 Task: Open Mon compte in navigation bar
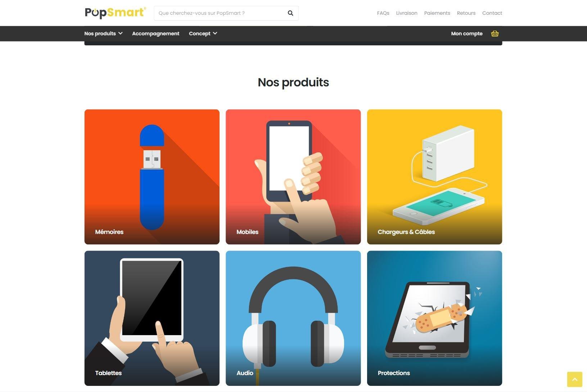467,33
